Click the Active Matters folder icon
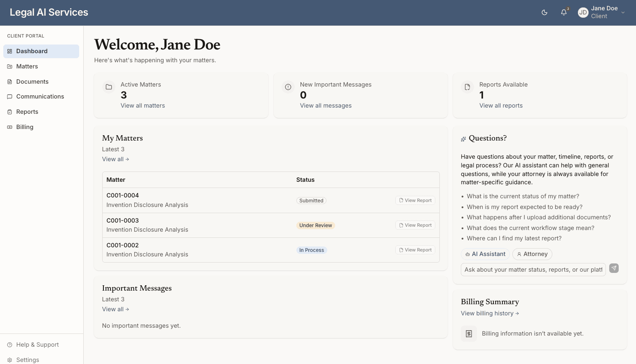 pyautogui.click(x=109, y=87)
